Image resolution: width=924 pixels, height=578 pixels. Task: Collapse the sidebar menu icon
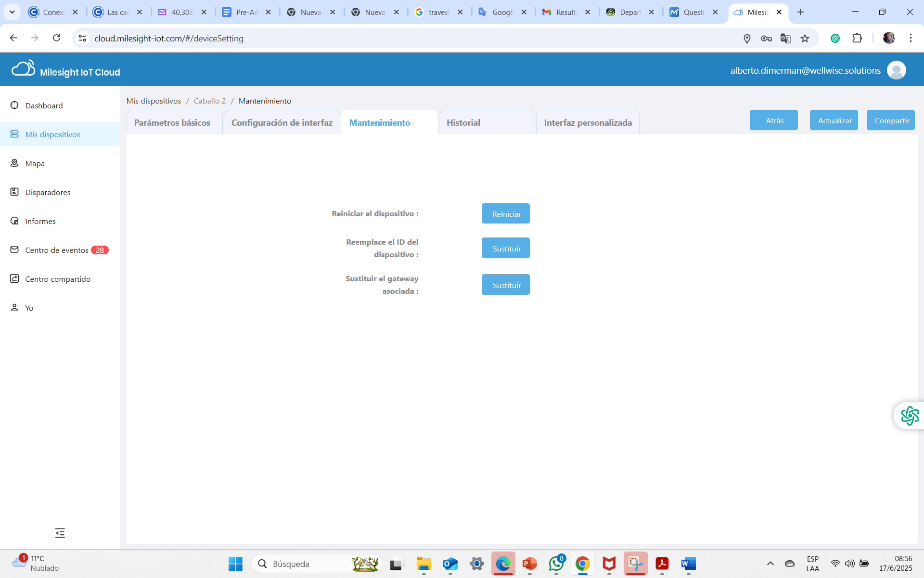(60, 533)
